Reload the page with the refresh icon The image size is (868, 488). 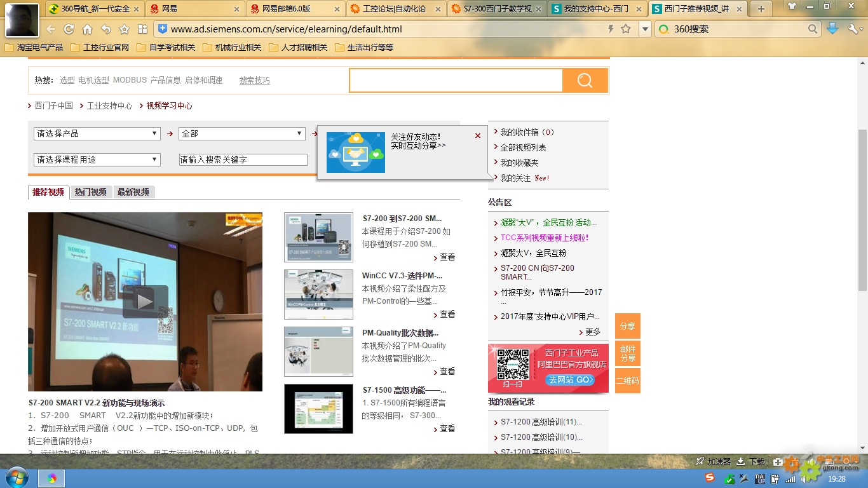[x=69, y=29]
